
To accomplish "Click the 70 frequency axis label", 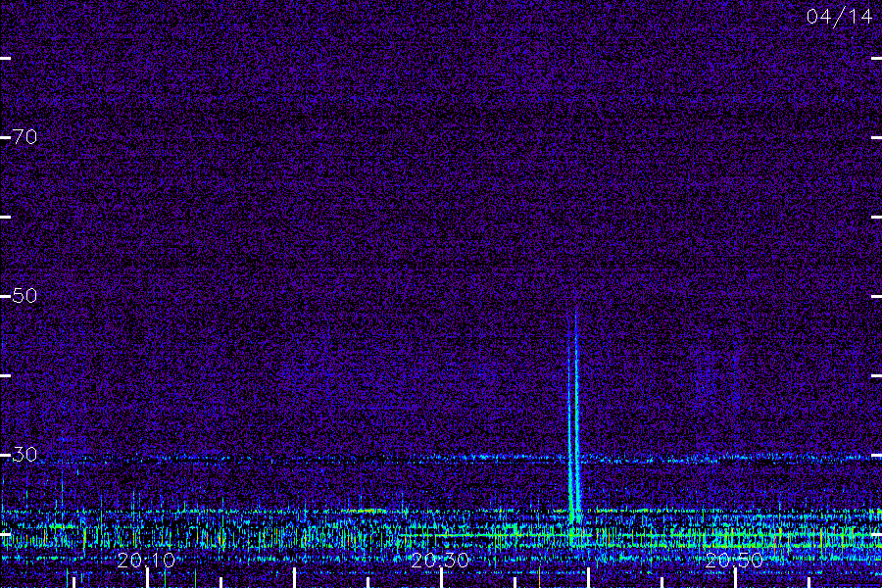I will point(24,137).
